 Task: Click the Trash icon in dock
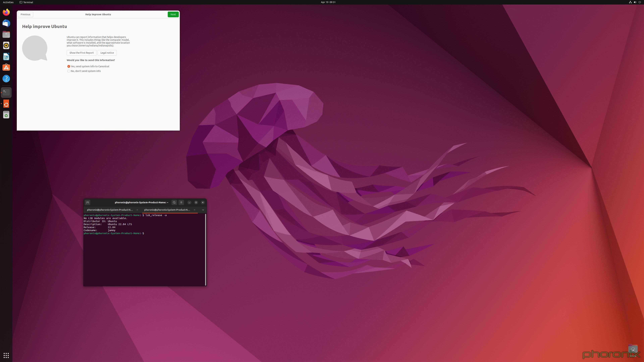pos(6,115)
